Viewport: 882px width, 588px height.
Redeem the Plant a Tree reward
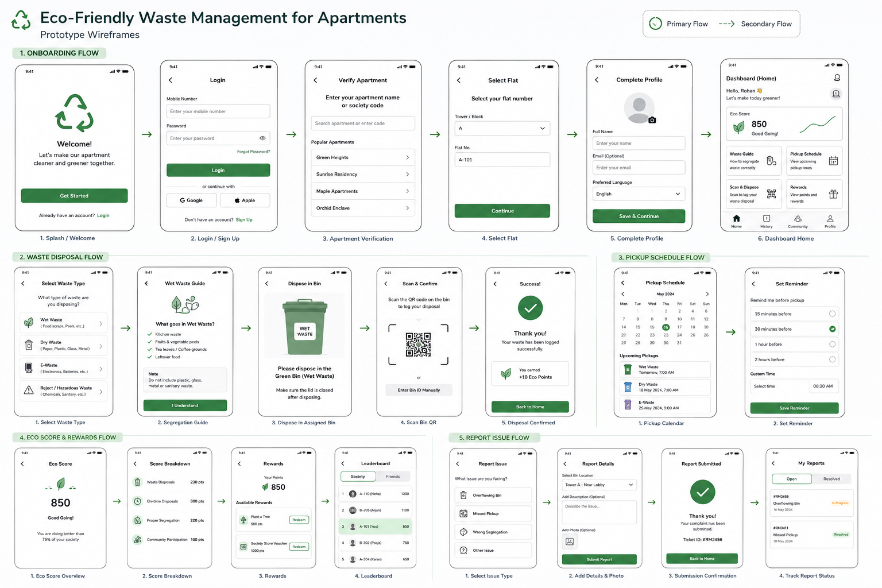(x=299, y=520)
